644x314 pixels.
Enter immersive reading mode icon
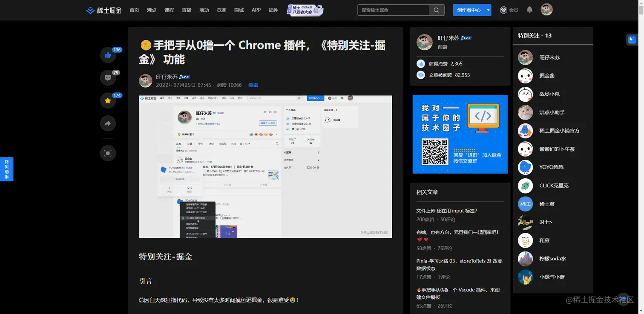(108, 153)
